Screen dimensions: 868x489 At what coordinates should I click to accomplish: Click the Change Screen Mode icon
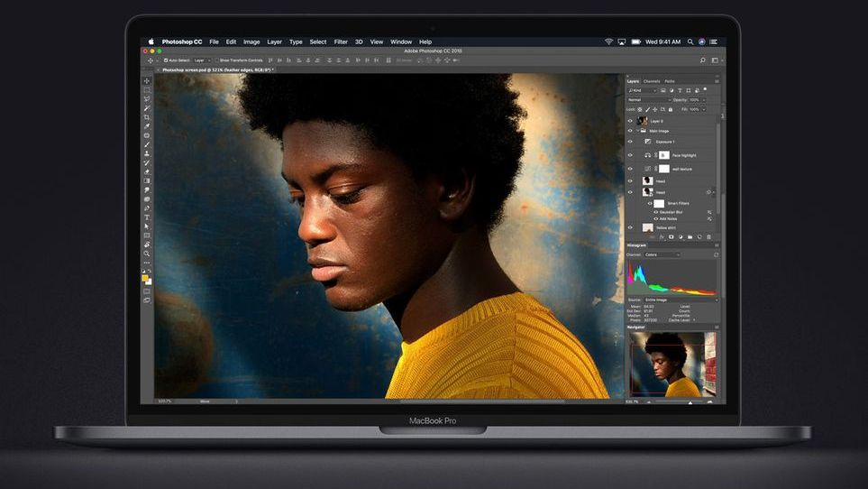[147, 300]
